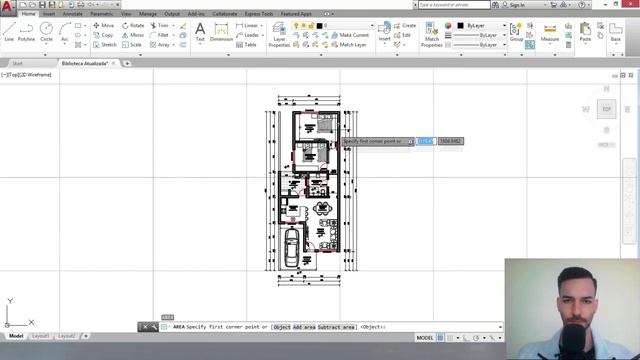640x360 pixels.
Task: Switch to the Insert ribbon tab
Action: pos(49,14)
